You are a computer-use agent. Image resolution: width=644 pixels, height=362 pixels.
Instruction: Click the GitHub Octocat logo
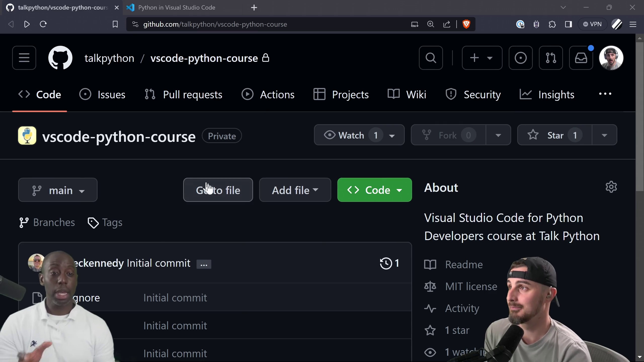(60, 58)
